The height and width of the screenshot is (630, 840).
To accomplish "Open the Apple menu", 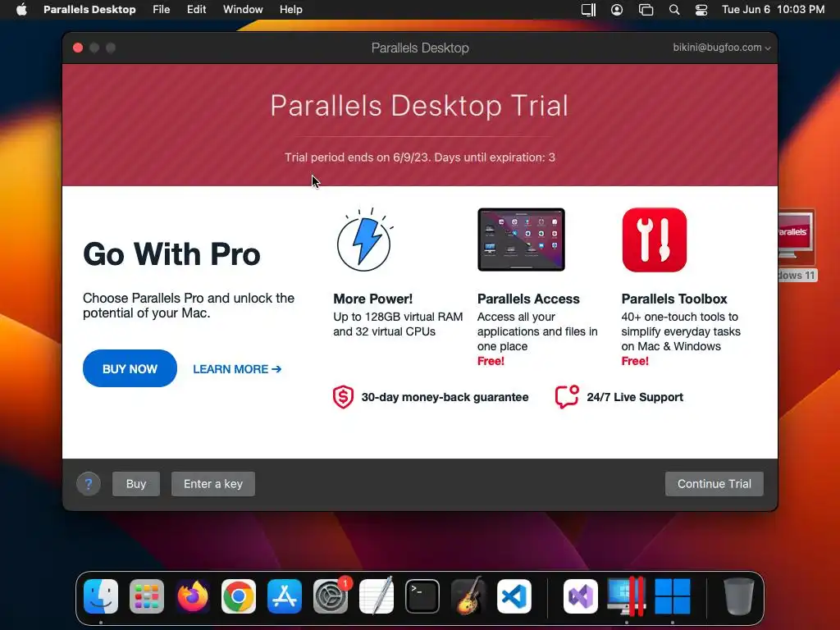I will (21, 10).
